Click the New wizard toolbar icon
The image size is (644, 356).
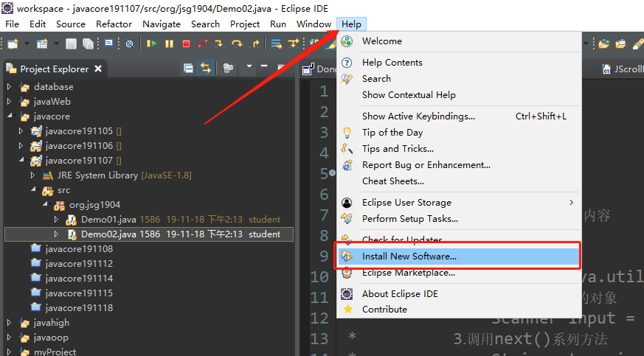[x=13, y=43]
